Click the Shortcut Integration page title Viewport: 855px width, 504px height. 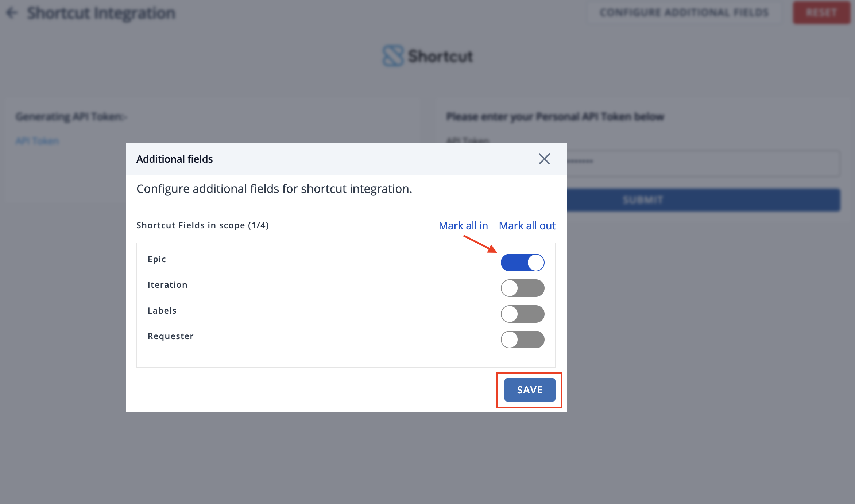click(101, 13)
